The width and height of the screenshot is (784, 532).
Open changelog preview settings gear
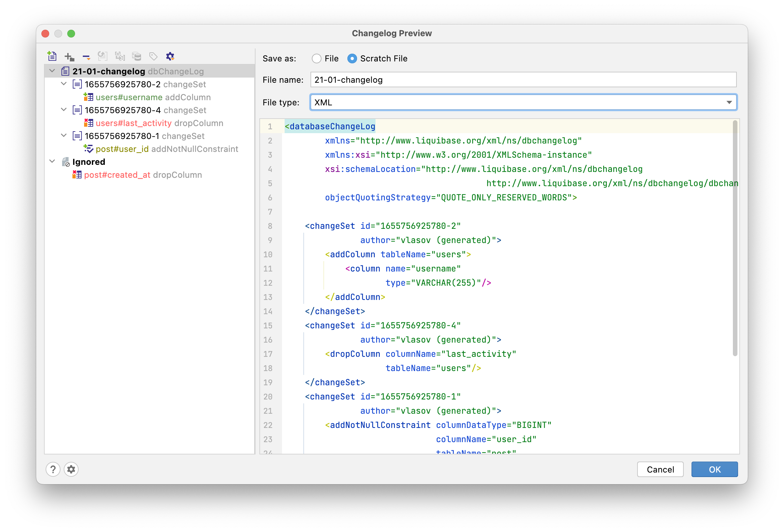click(x=170, y=56)
